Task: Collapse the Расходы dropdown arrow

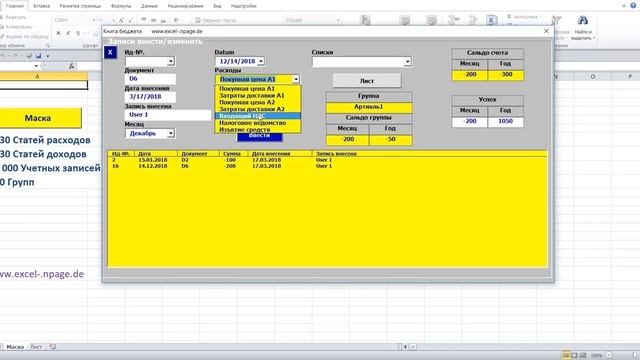Action: click(296, 79)
